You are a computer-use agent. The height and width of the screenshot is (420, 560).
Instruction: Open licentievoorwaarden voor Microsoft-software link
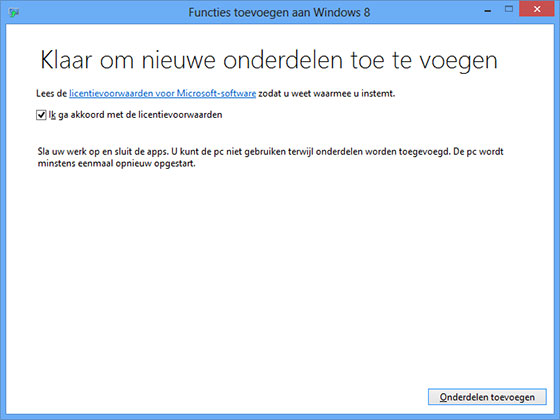coord(162,94)
